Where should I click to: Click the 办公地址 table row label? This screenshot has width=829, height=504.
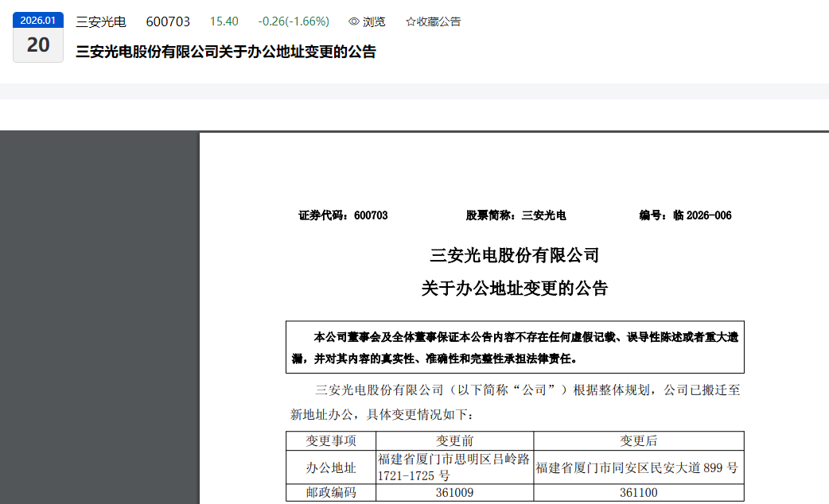point(331,467)
